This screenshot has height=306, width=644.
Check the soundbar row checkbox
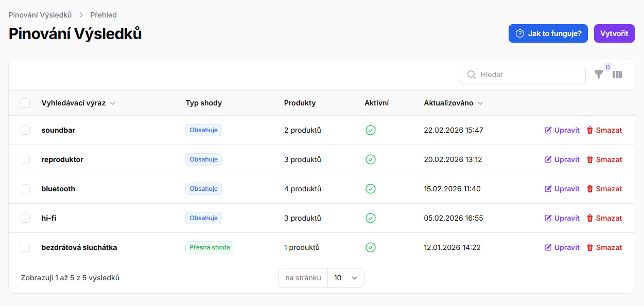(25, 130)
